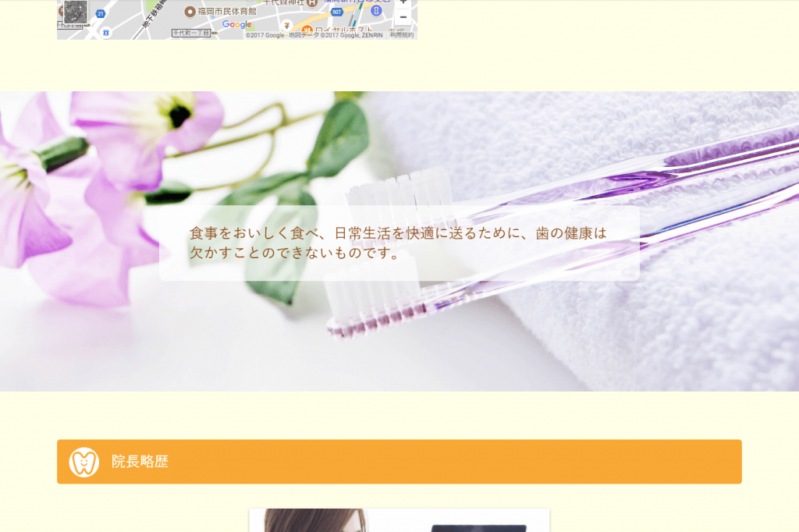799x532 pixels.
Task: Click the police box marker on map
Action: 106,33
